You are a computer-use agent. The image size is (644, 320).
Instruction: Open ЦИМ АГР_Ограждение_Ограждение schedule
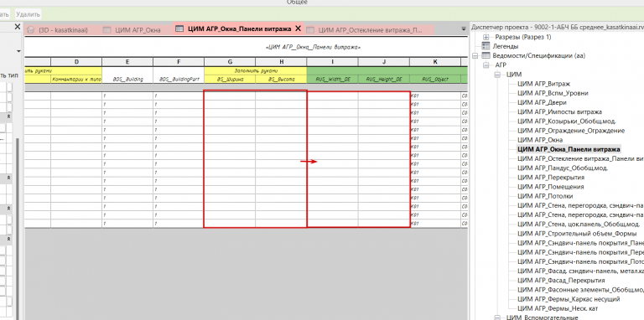[x=571, y=131]
